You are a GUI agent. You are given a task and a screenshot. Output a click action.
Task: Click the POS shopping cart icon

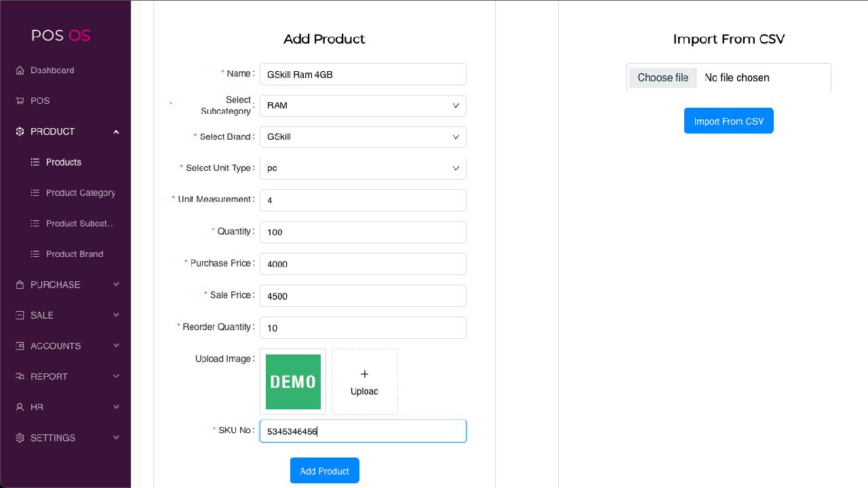20,101
